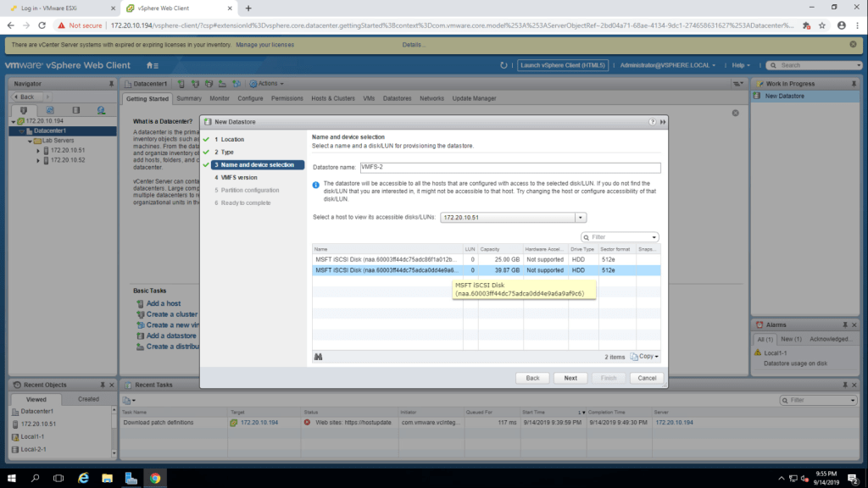
Task: Pin the Navigator panel
Action: 111,84
